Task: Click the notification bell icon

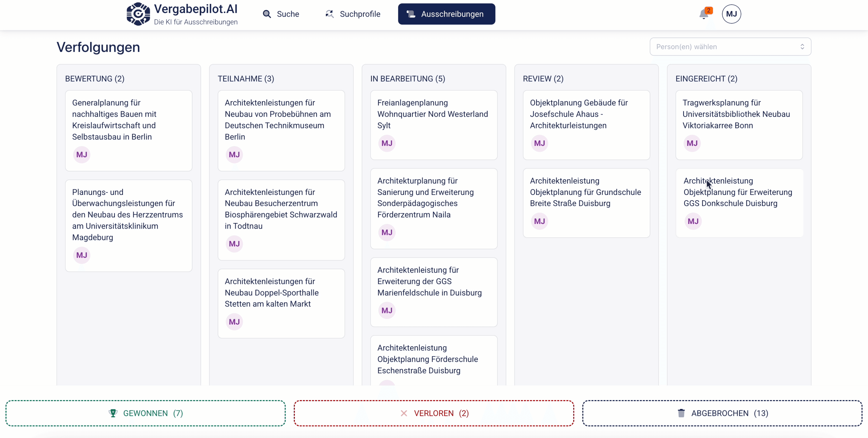Action: click(703, 14)
